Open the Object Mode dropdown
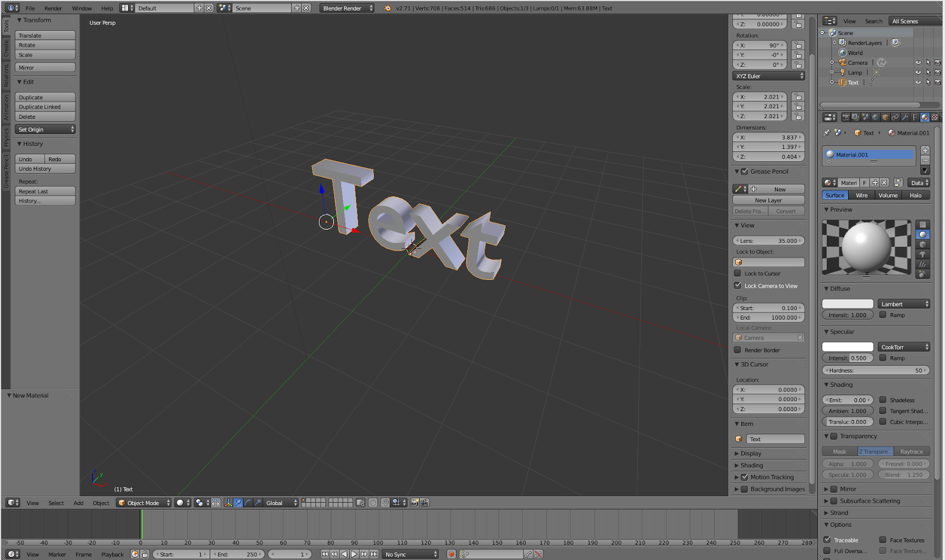 [x=144, y=503]
